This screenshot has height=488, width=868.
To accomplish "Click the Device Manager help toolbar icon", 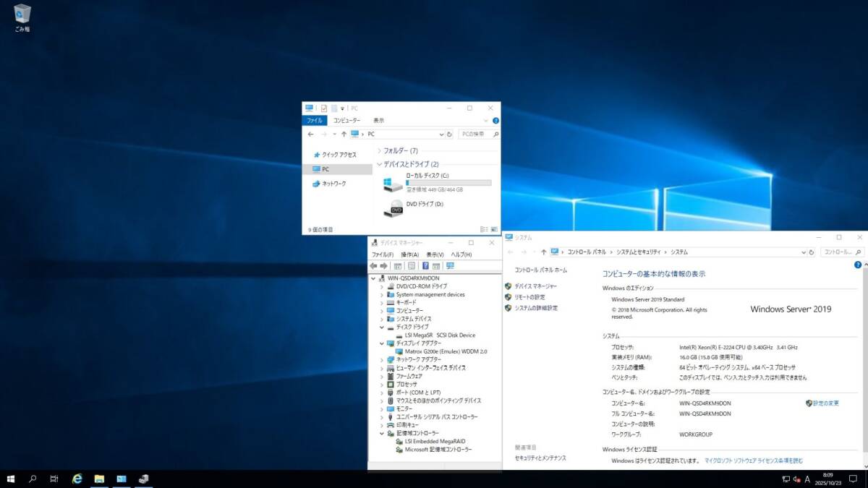I will 425,266.
